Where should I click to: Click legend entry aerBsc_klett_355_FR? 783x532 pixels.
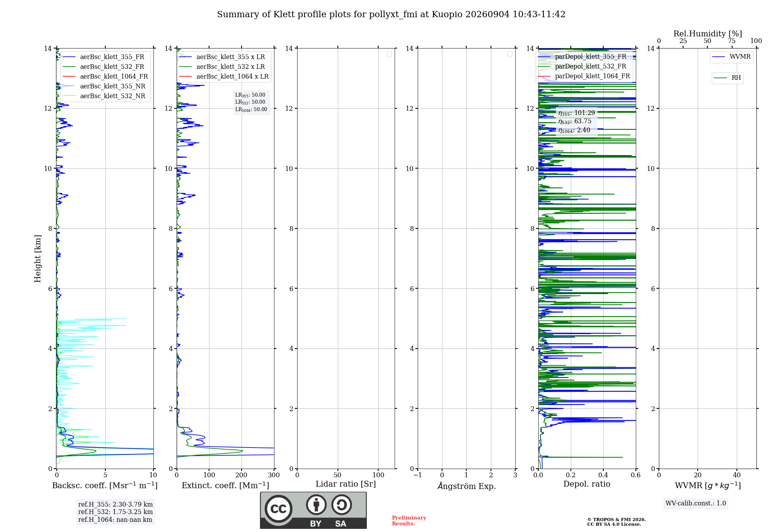click(112, 57)
